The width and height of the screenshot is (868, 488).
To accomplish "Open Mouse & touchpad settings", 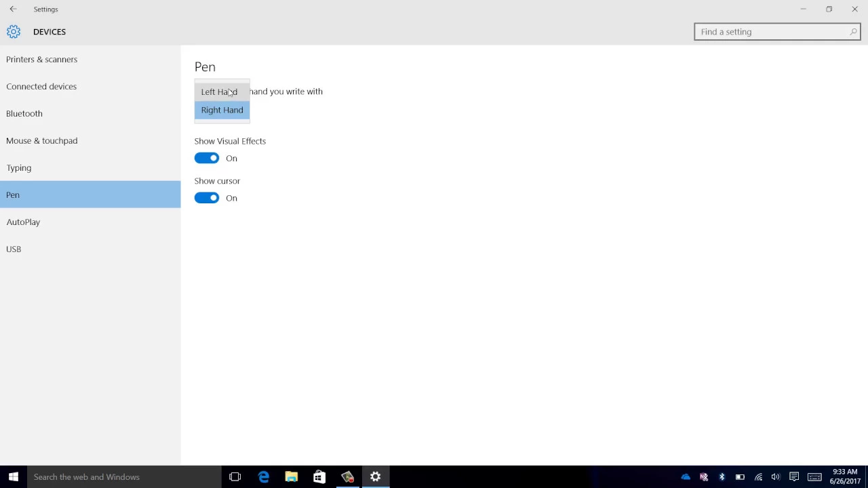I will coord(90,140).
